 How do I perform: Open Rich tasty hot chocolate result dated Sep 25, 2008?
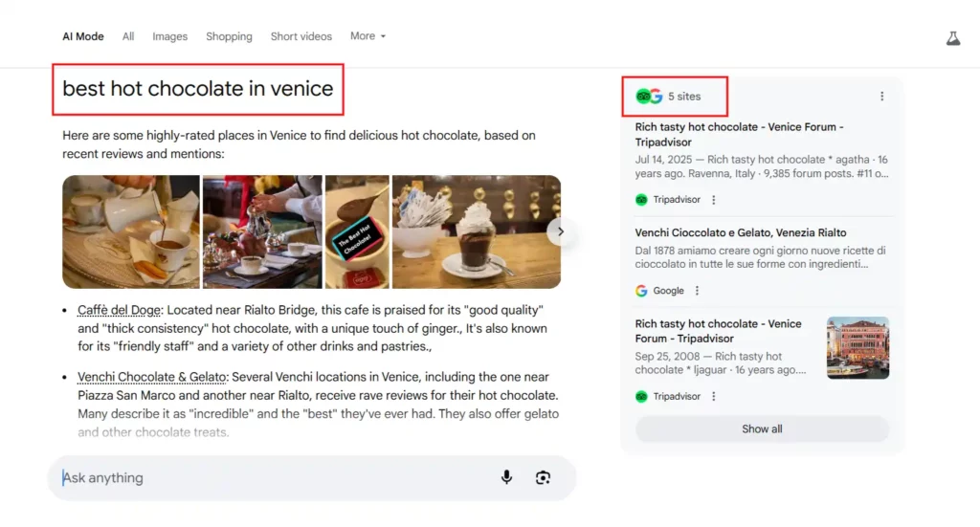(x=718, y=331)
